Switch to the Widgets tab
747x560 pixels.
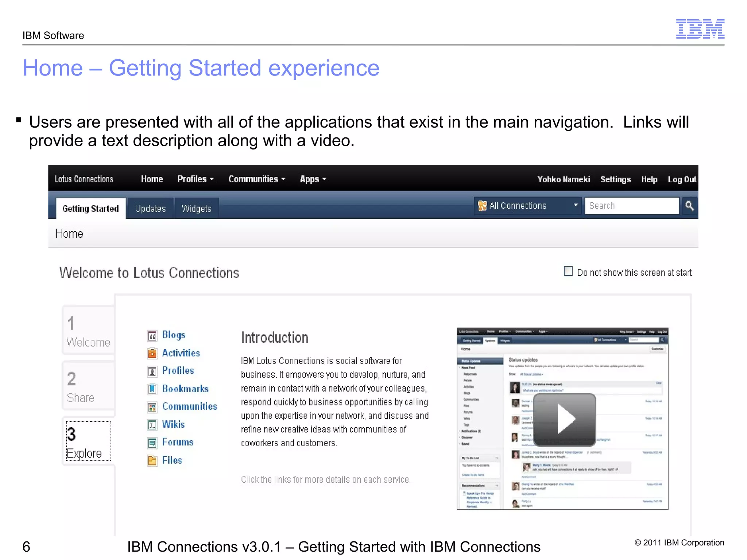(x=197, y=209)
